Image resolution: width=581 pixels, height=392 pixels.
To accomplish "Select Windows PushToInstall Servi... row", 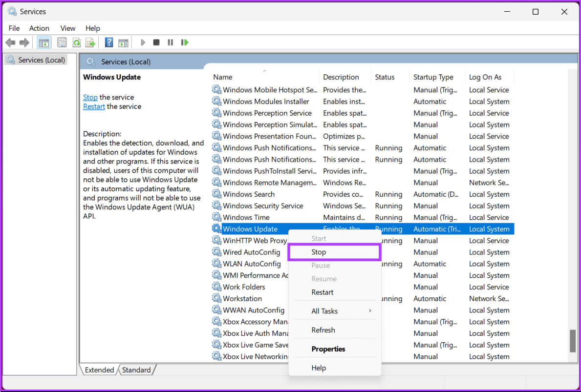I will pos(269,171).
